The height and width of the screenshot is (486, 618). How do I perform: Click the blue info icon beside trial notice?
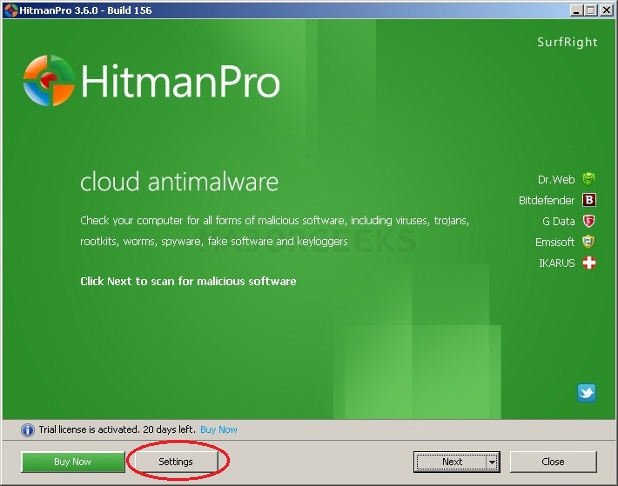pyautogui.click(x=28, y=430)
